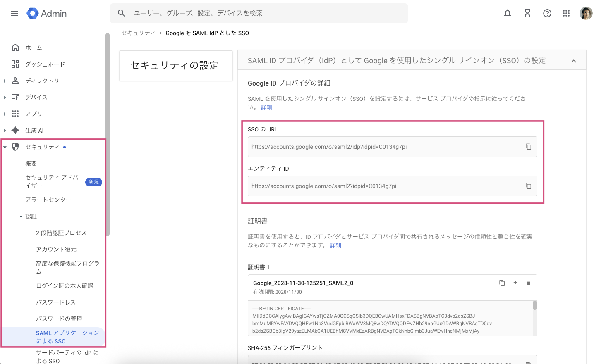This screenshot has width=594, height=364.
Task: Open the notifications bell
Action: (508, 13)
